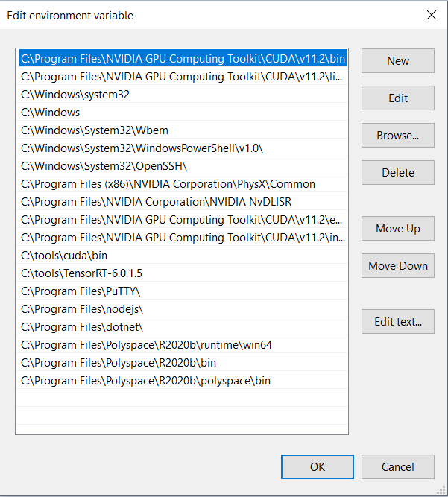Delete the selected path entry
Screen dimensions: 448x497
click(x=397, y=173)
